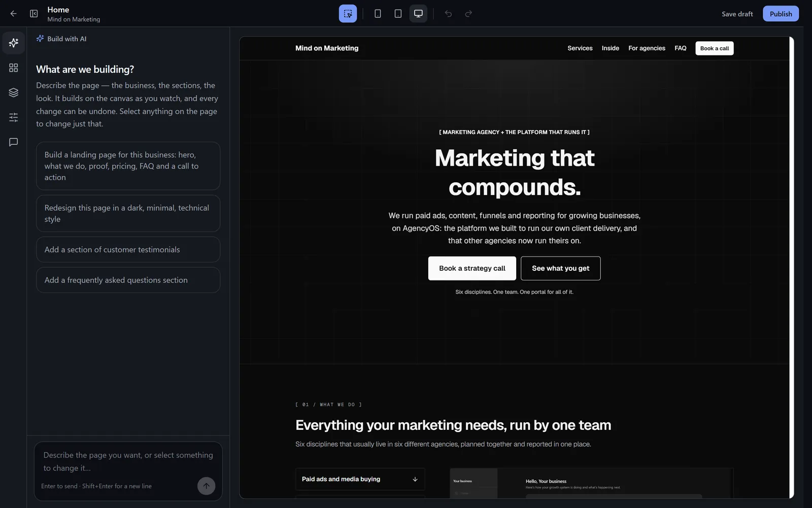The image size is (812, 508).
Task: Switch to tablet preview
Action: pyautogui.click(x=398, y=14)
